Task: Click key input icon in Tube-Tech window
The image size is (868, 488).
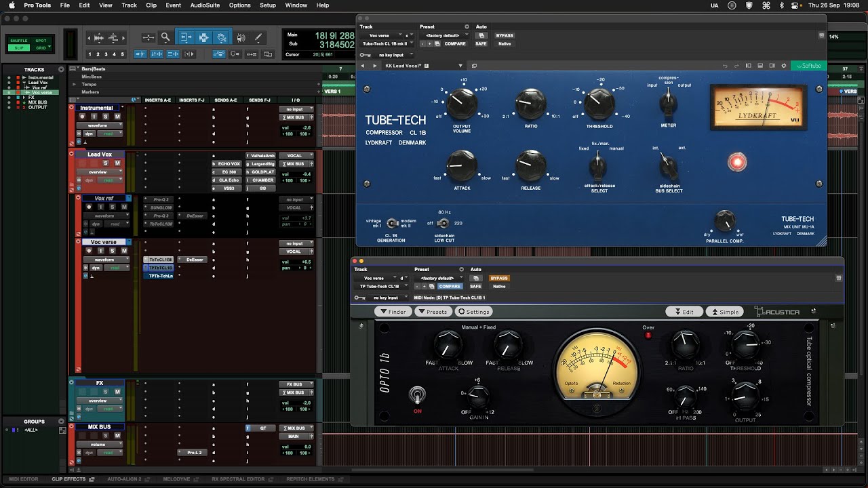Action: (x=365, y=55)
